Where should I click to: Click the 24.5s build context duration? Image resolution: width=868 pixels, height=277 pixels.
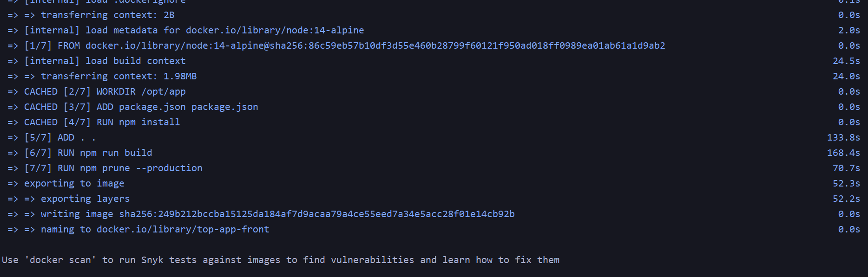(x=847, y=61)
